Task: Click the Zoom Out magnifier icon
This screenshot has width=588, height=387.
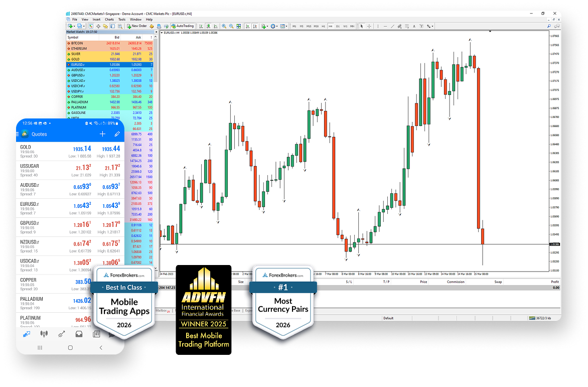Action: [231, 26]
